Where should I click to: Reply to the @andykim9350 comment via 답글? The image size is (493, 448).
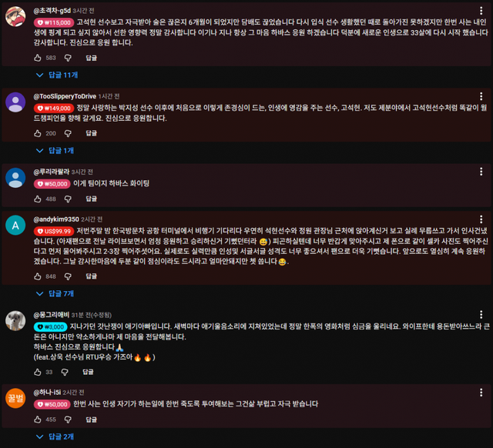point(91,276)
